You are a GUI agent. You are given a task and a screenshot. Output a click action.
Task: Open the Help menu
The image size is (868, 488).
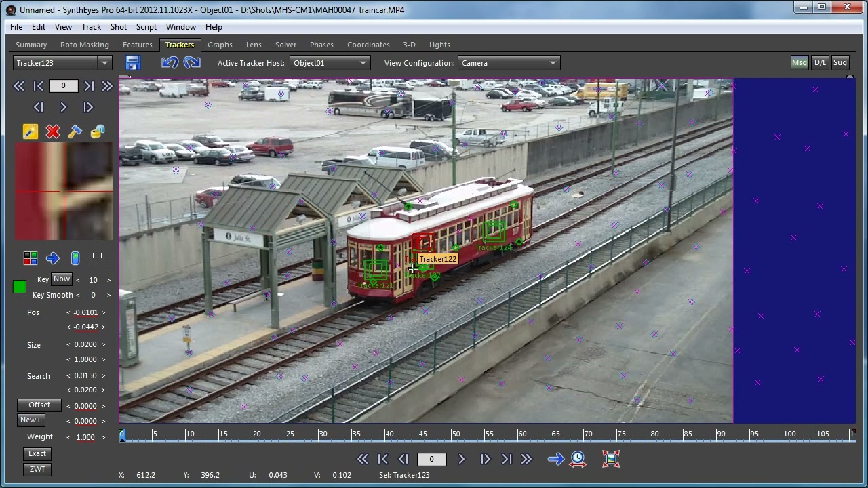click(x=214, y=27)
